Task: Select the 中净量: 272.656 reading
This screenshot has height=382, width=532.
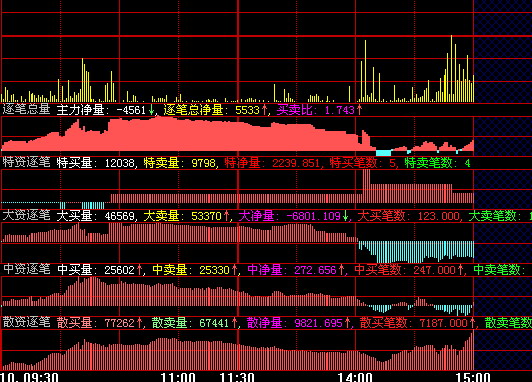Action: point(296,270)
